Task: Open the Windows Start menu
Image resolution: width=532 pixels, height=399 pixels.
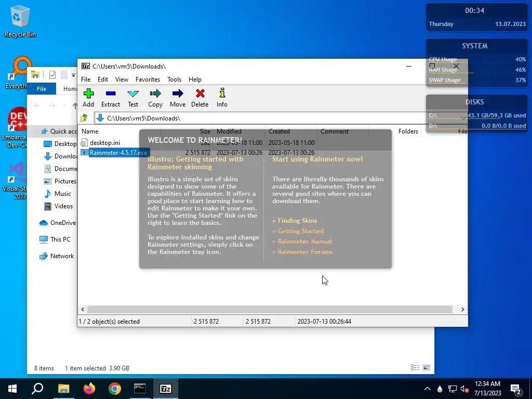Action: coord(12,389)
